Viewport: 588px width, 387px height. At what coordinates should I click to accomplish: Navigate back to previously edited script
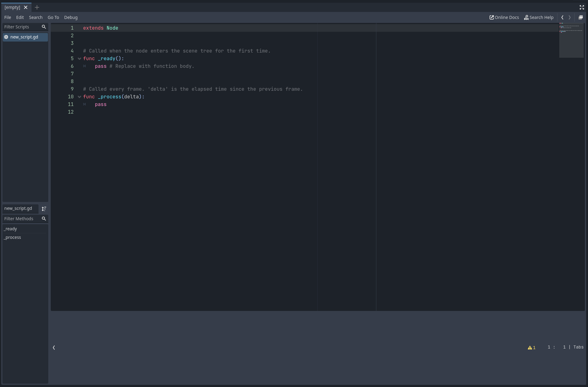(x=562, y=17)
